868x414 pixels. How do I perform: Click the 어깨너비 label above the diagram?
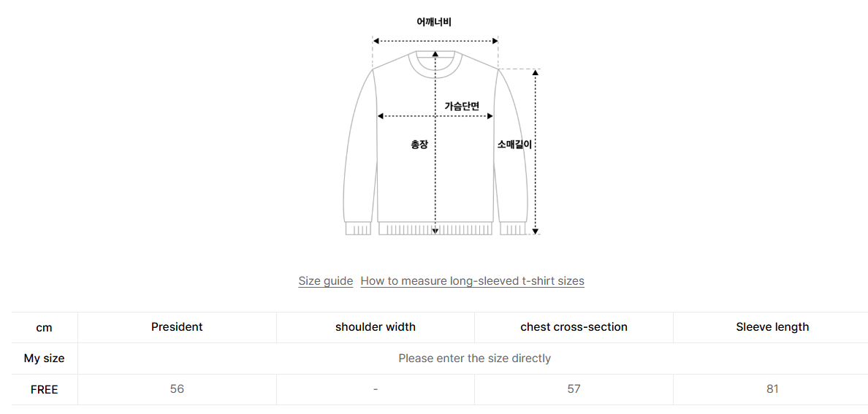pos(434,23)
